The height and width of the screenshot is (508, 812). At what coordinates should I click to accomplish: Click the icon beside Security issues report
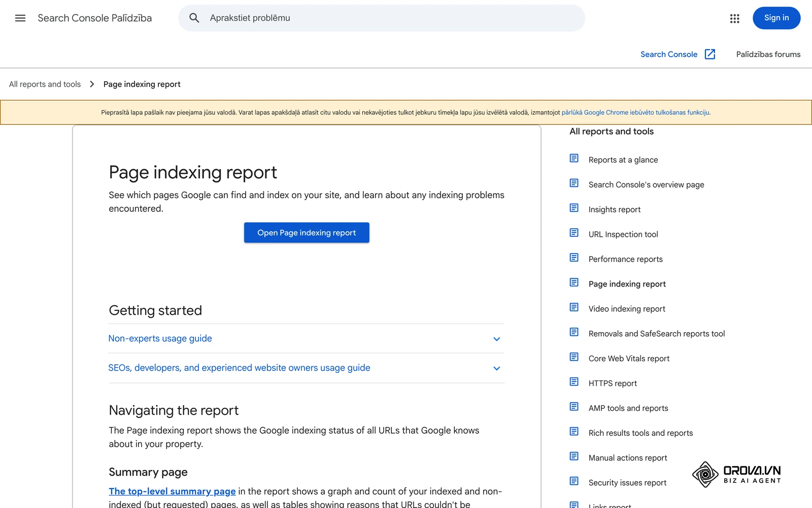pyautogui.click(x=574, y=482)
